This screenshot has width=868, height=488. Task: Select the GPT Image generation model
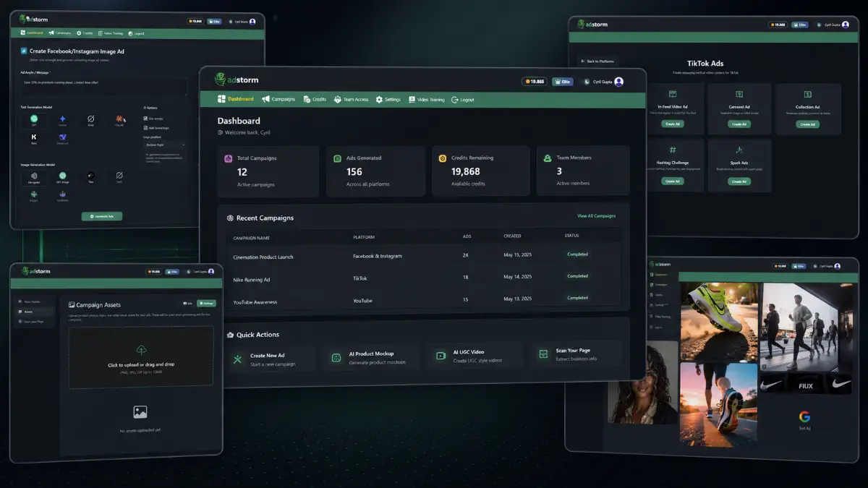pyautogui.click(x=63, y=177)
